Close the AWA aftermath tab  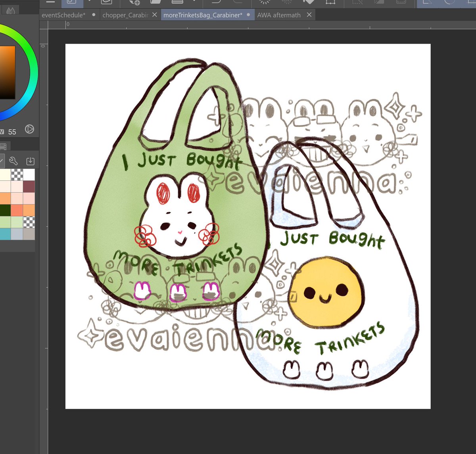[309, 15]
